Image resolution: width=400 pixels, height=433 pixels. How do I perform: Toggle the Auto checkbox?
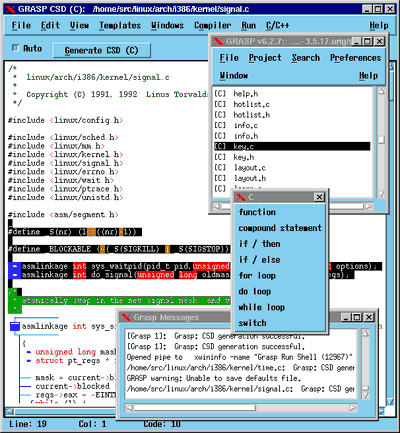15,48
